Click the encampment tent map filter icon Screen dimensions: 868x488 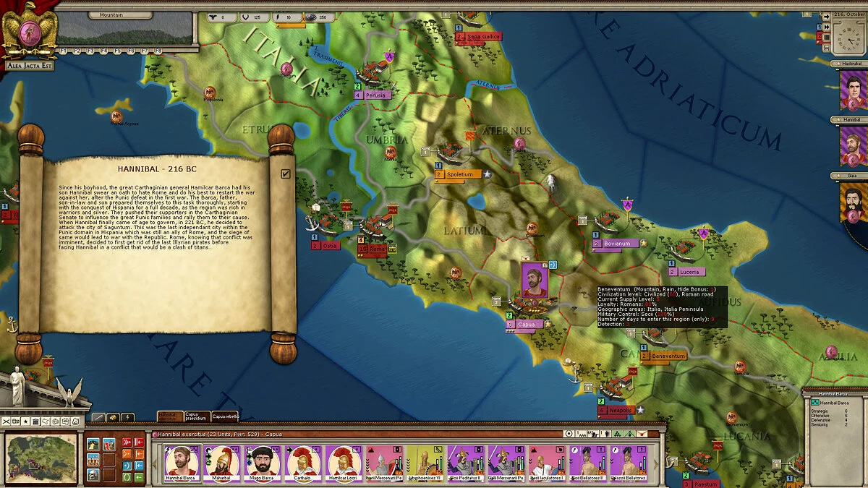pos(629,434)
